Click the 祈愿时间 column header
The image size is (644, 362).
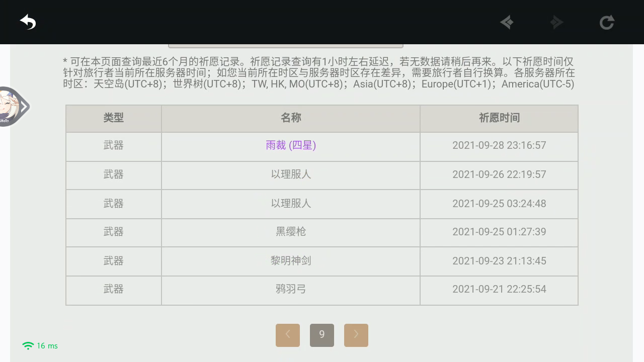(499, 118)
